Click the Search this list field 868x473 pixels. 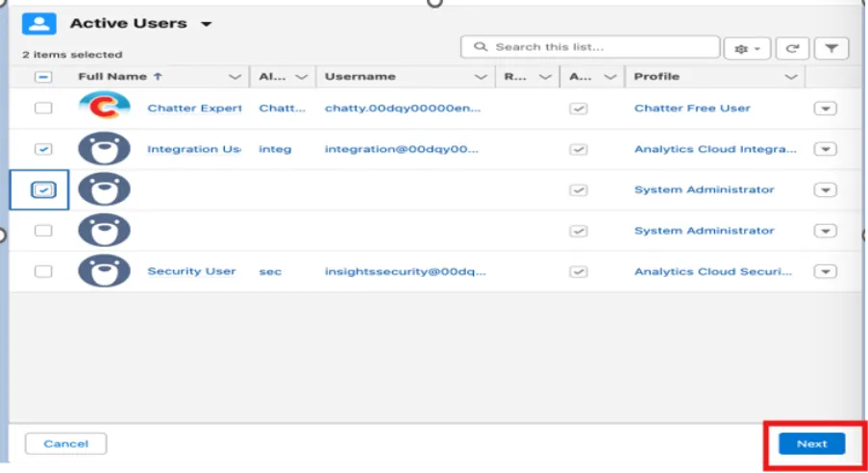point(590,47)
